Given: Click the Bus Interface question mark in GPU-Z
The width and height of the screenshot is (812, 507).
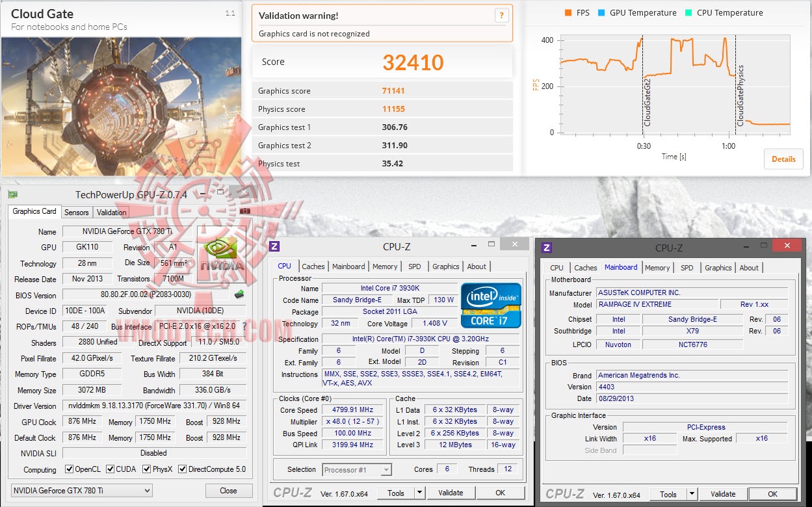Looking at the screenshot, I should [x=244, y=326].
